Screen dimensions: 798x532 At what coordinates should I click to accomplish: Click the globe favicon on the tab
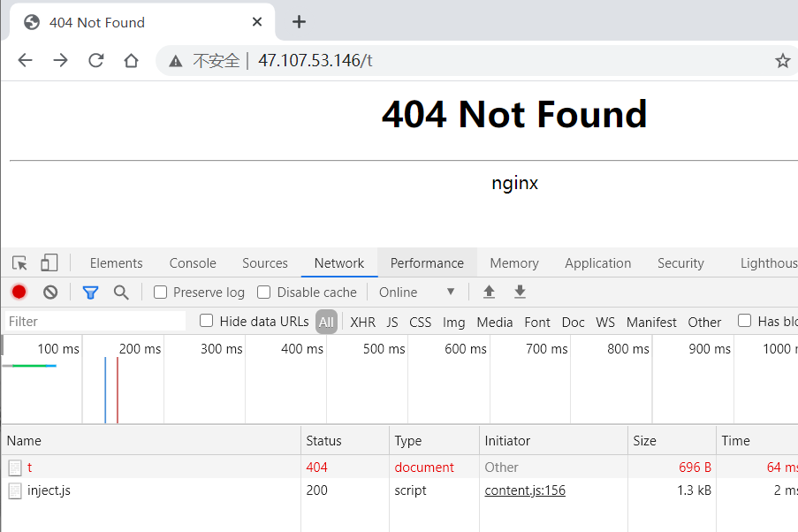pos(32,22)
